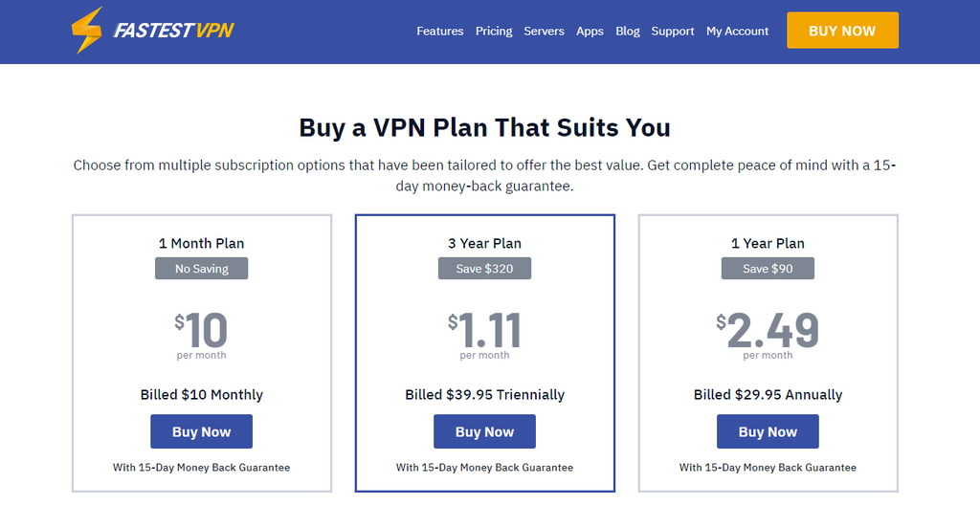This screenshot has width=980, height=506.
Task: Go to My Account
Action: tap(738, 32)
